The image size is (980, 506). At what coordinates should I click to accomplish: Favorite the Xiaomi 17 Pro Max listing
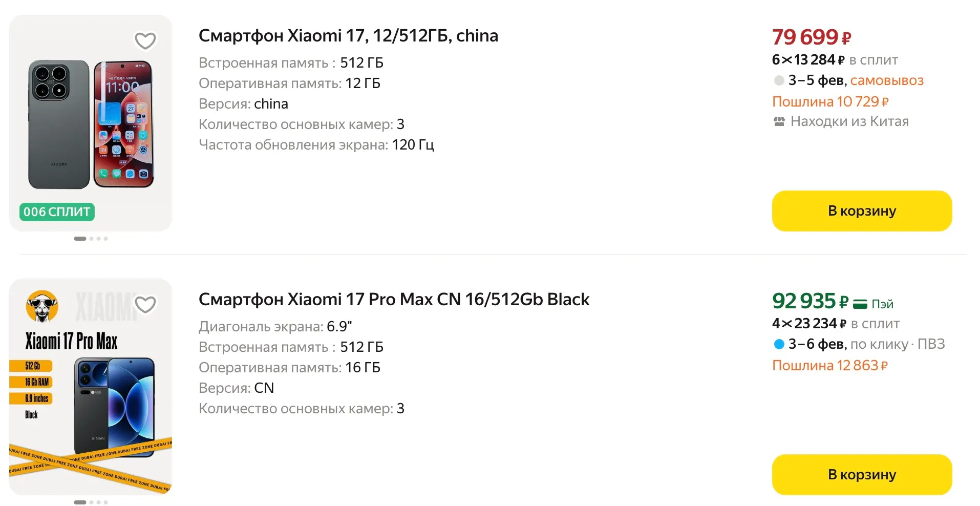[145, 305]
